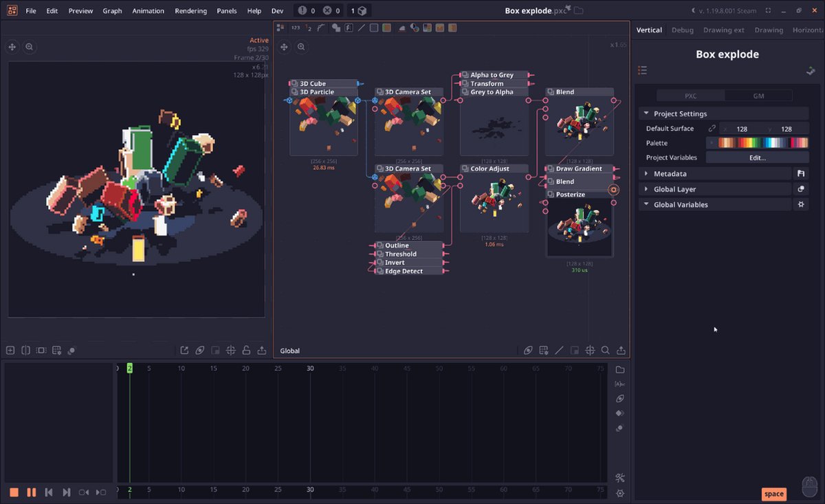Open the File menu
This screenshot has width=825, height=504.
pos(31,11)
